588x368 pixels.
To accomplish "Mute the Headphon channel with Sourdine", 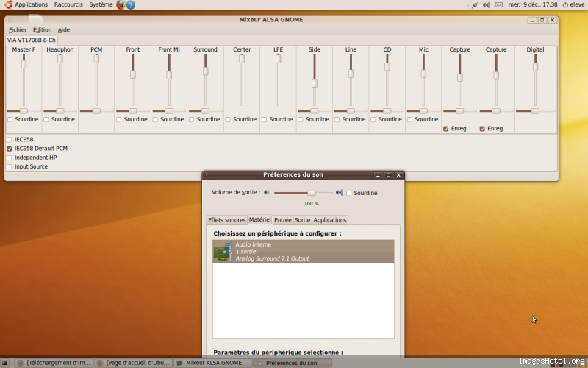I will pos(46,119).
